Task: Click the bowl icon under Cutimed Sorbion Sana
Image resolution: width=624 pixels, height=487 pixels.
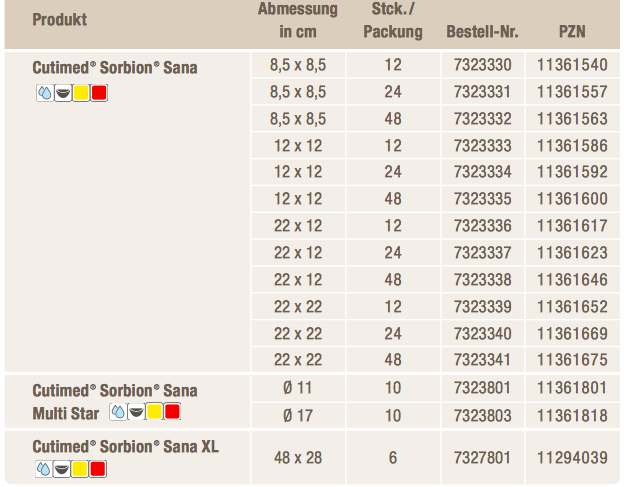Action: pyautogui.click(x=63, y=93)
